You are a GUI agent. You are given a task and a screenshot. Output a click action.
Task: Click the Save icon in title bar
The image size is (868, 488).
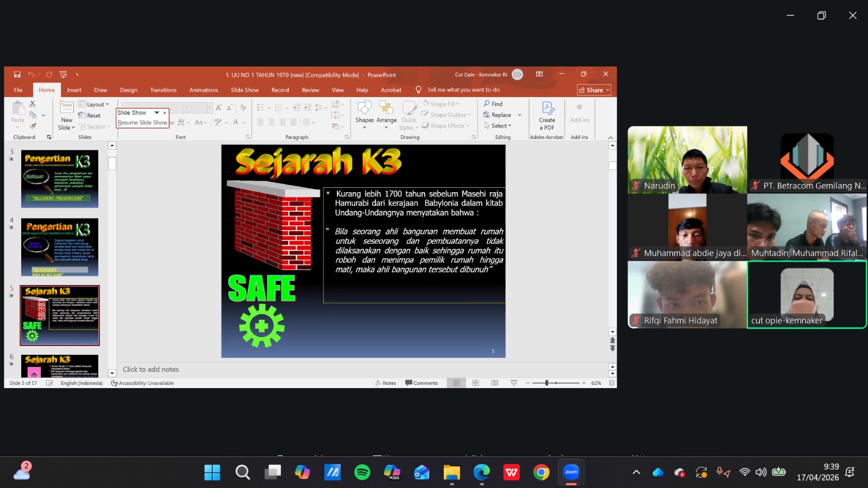point(17,74)
